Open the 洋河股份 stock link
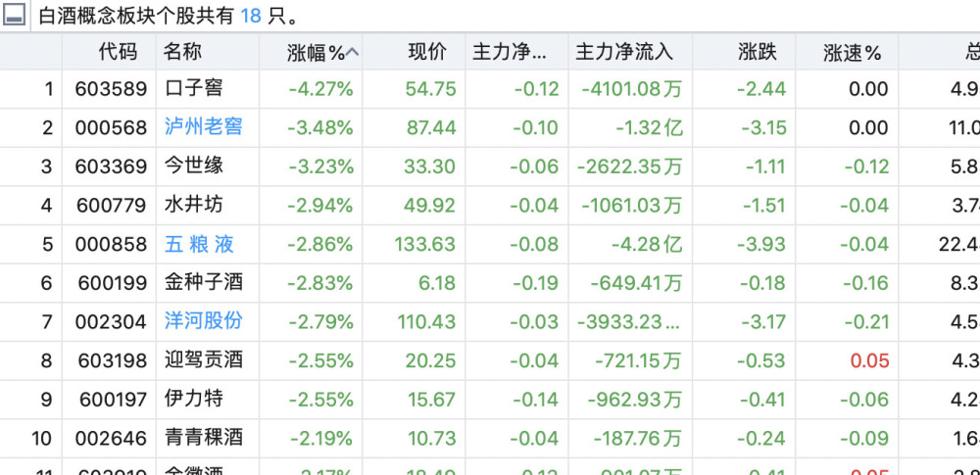This screenshot has width=980, height=475. click(x=203, y=321)
